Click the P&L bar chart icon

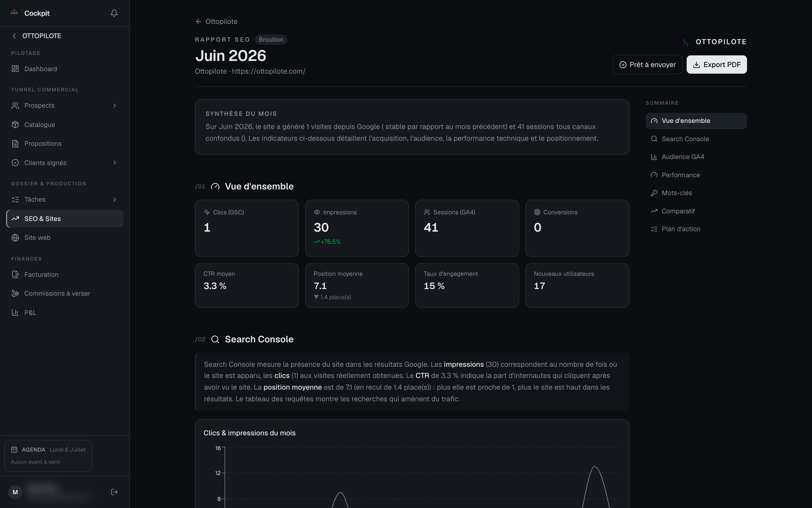point(15,312)
